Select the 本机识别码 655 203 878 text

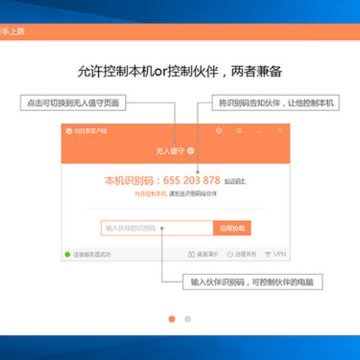162,181
